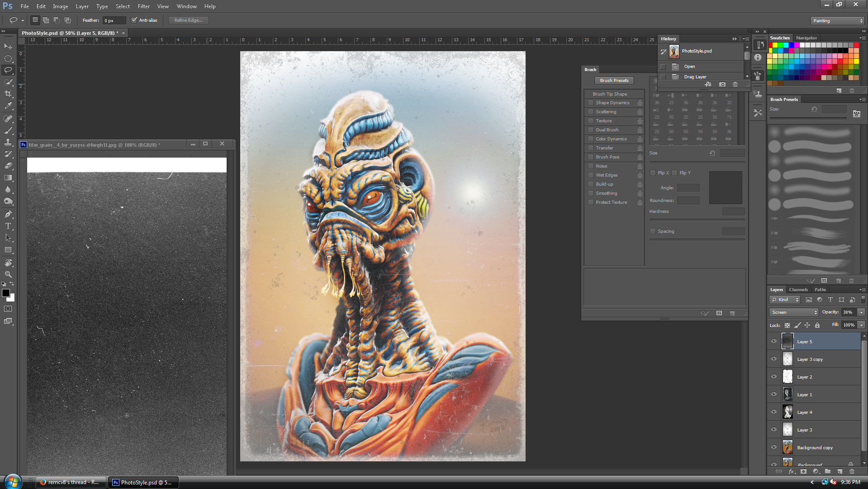The width and height of the screenshot is (868, 489).
Task: Enable the Wet Edges checkbox
Action: click(x=591, y=175)
